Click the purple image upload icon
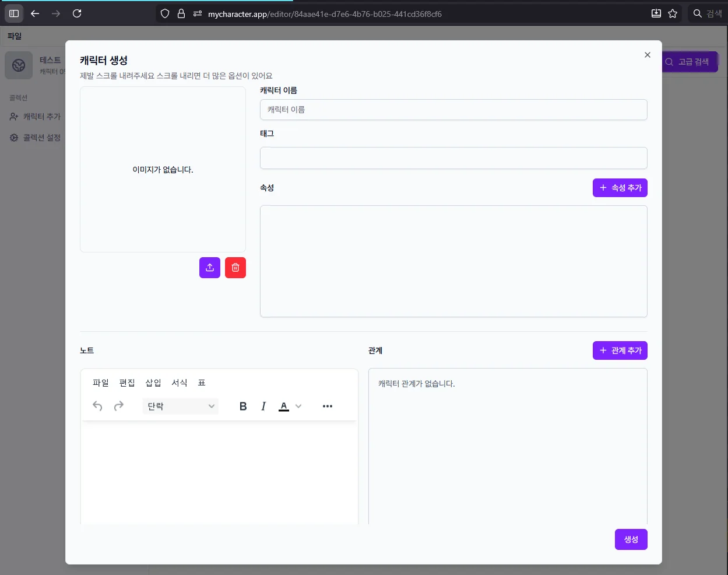Viewport: 728px width, 575px height. coord(210,268)
